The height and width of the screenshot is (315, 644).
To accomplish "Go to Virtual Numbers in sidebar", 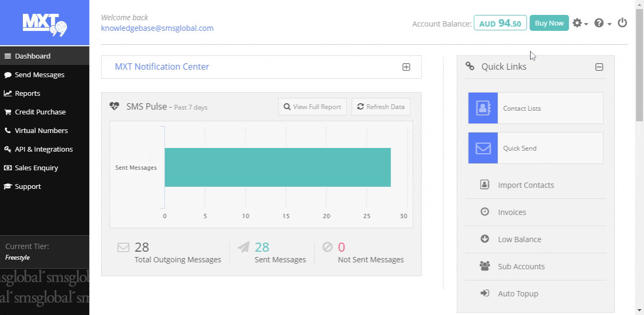I will 41,130.
